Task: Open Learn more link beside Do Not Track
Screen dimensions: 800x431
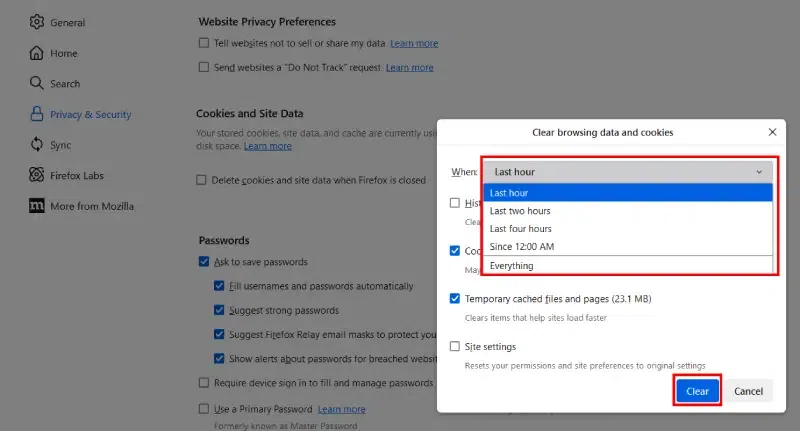Action: [410, 68]
